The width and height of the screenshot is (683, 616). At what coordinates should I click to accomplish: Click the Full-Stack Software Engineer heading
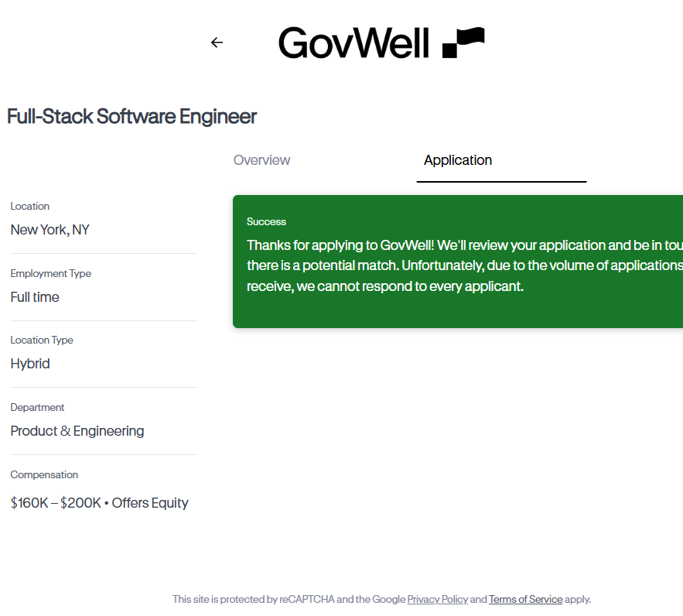pos(131,117)
